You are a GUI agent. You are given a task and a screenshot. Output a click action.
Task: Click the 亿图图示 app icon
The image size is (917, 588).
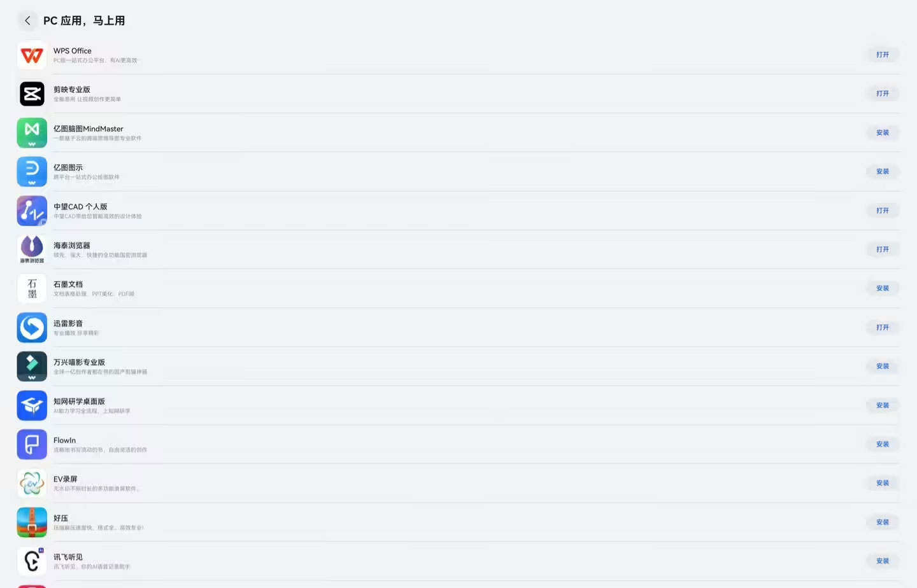point(32,172)
